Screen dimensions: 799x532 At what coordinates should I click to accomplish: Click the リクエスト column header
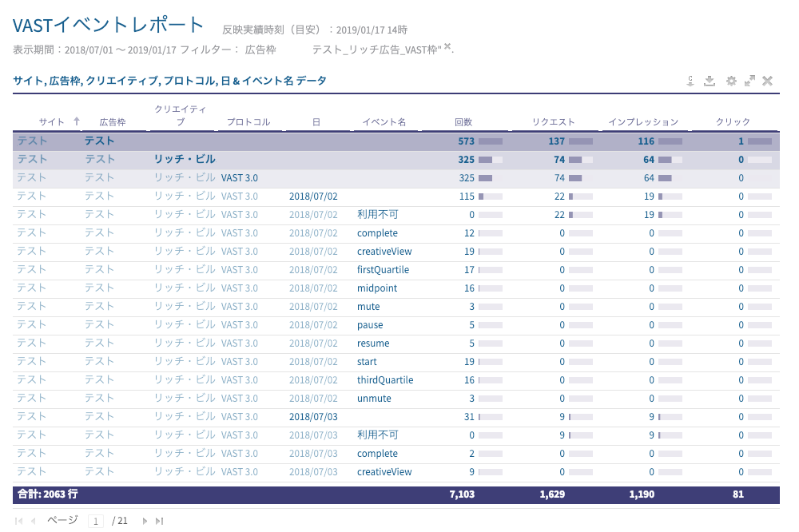pyautogui.click(x=554, y=122)
